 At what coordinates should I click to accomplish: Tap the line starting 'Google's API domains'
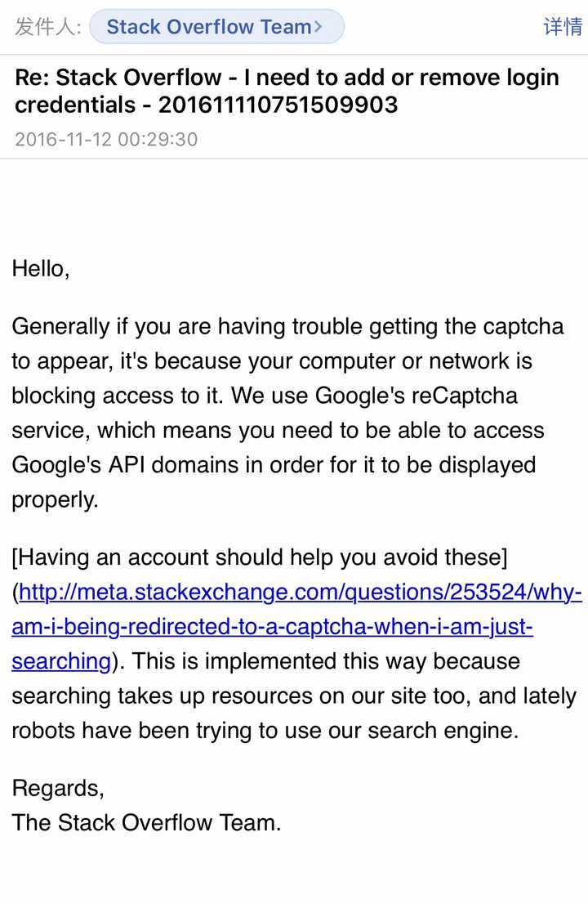274,465
